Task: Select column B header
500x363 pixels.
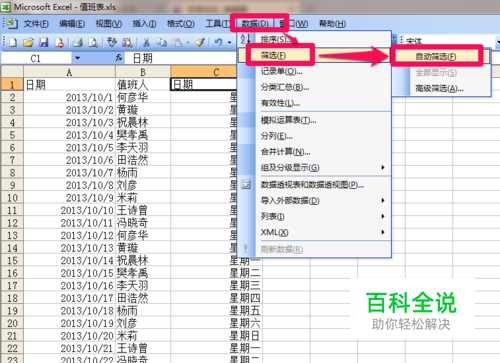Action: point(143,72)
